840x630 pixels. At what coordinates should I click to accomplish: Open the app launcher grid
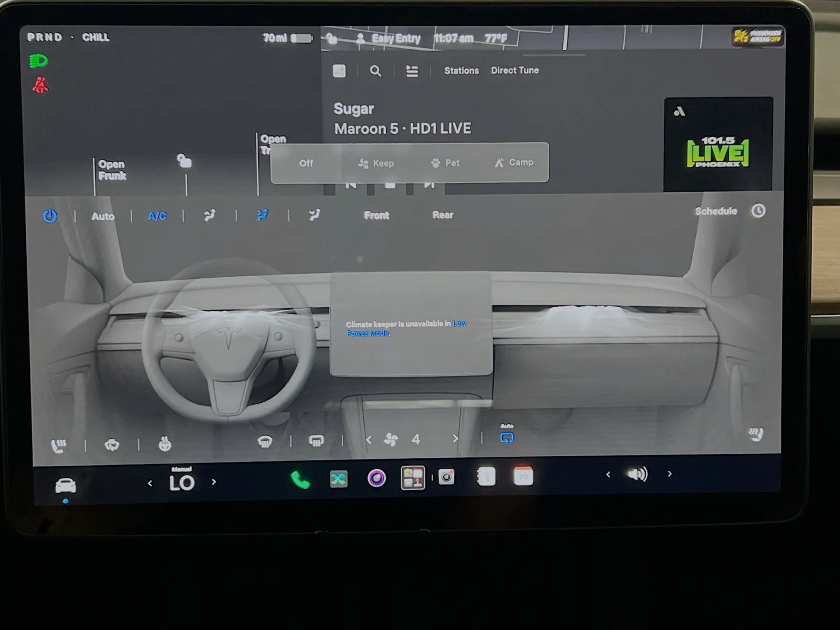point(413,478)
